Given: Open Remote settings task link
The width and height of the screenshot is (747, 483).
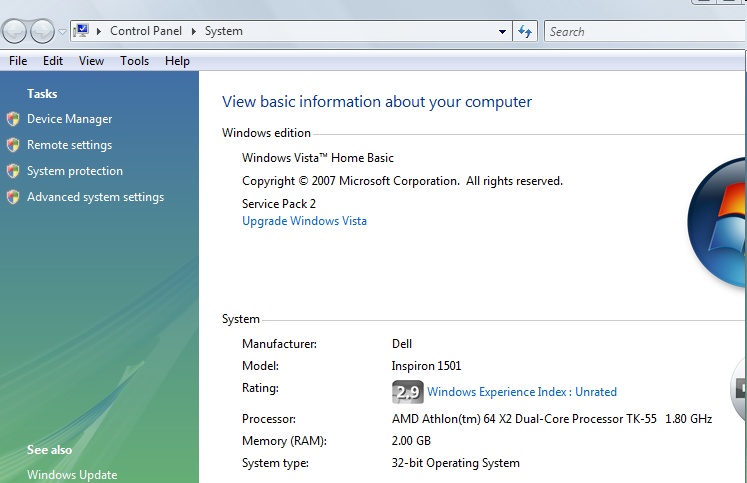Looking at the screenshot, I should [x=70, y=145].
